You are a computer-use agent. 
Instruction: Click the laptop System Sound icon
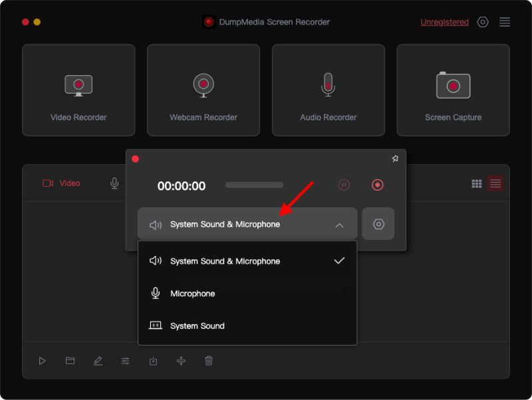pyautogui.click(x=156, y=326)
